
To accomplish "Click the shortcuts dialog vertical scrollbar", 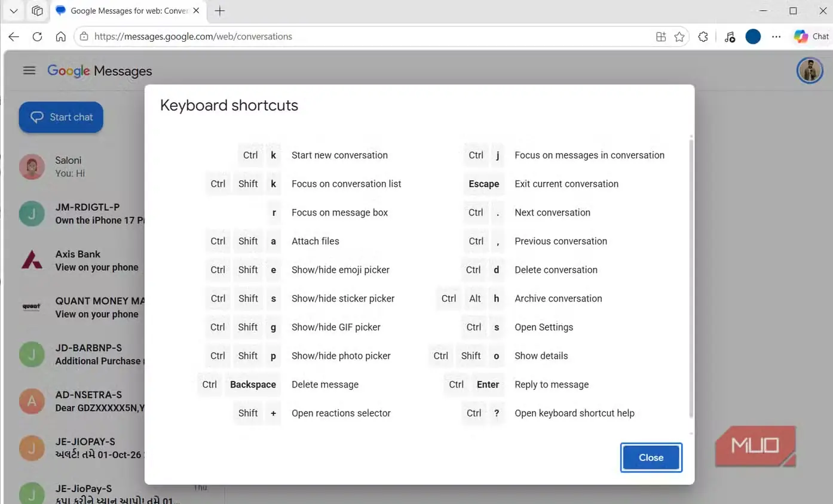I will pos(691,278).
